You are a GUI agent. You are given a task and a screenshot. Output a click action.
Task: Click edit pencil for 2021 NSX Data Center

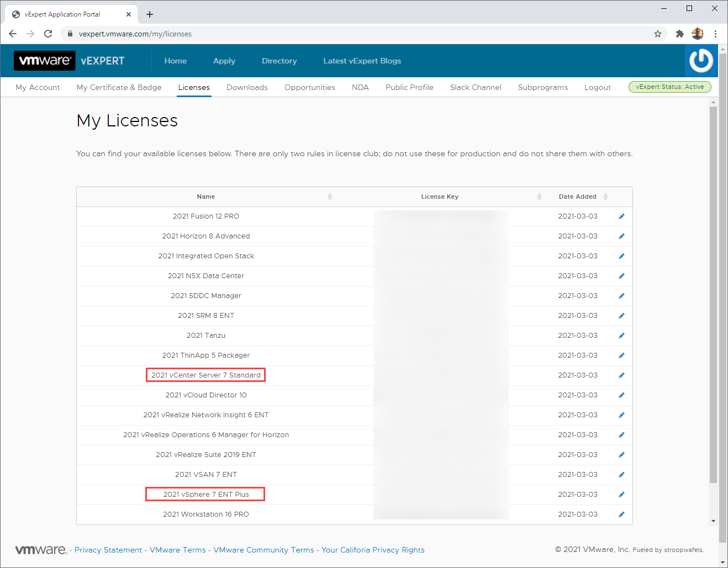[x=621, y=276]
